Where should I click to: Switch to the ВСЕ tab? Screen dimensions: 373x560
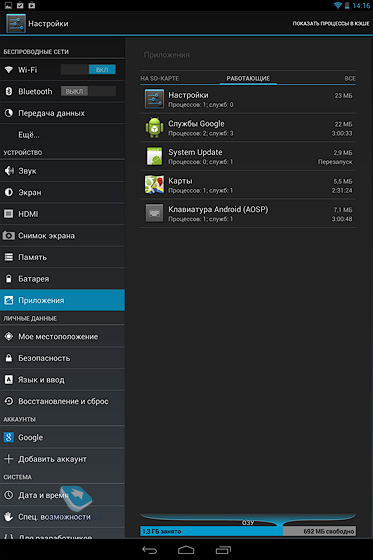pos(350,78)
